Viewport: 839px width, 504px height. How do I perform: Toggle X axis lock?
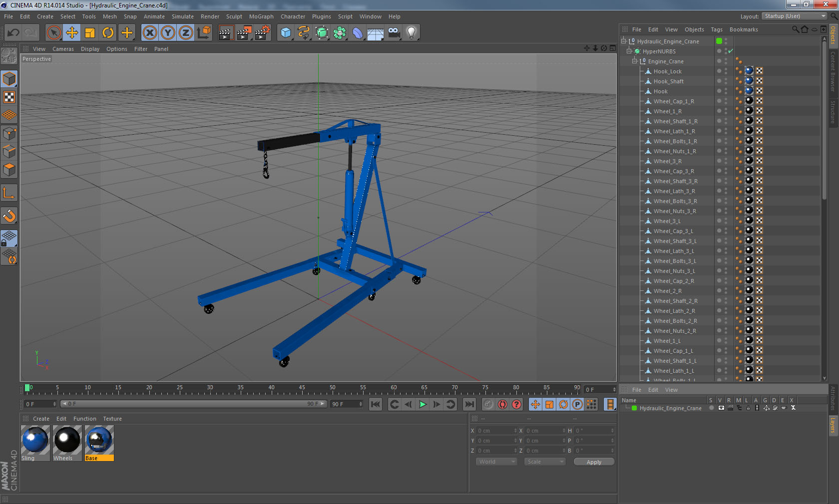pyautogui.click(x=150, y=33)
